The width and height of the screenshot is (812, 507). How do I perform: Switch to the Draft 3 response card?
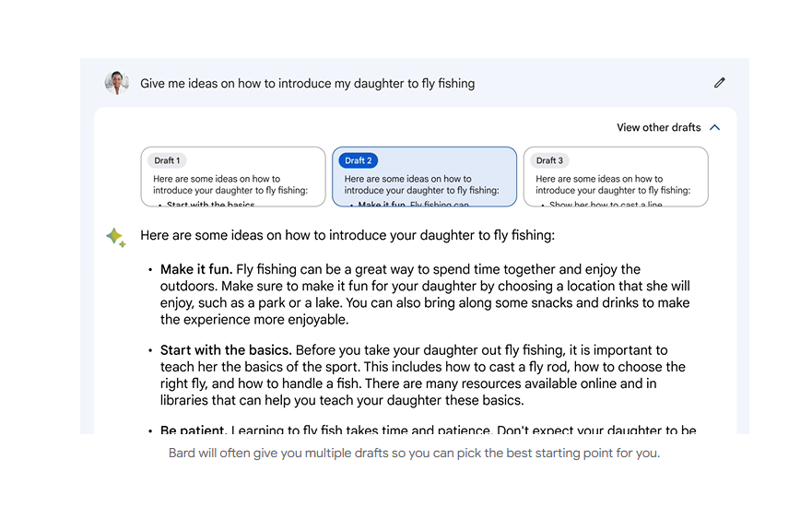[x=615, y=177]
